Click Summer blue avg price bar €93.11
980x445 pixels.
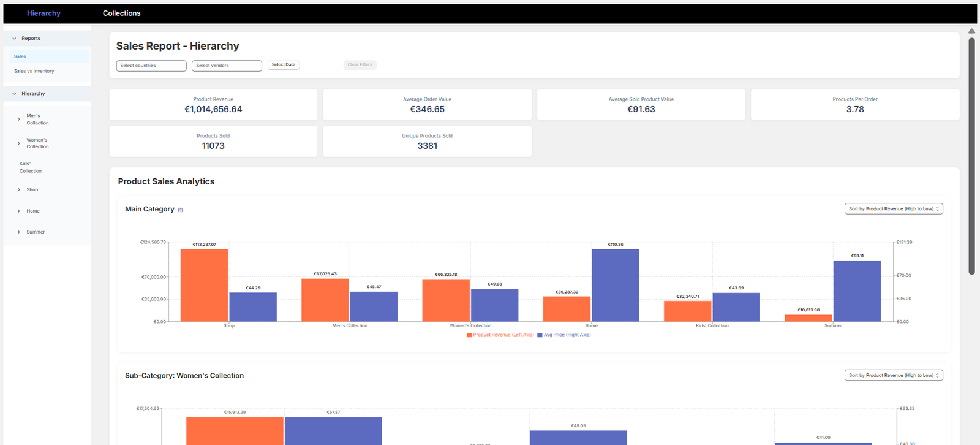[x=857, y=291]
